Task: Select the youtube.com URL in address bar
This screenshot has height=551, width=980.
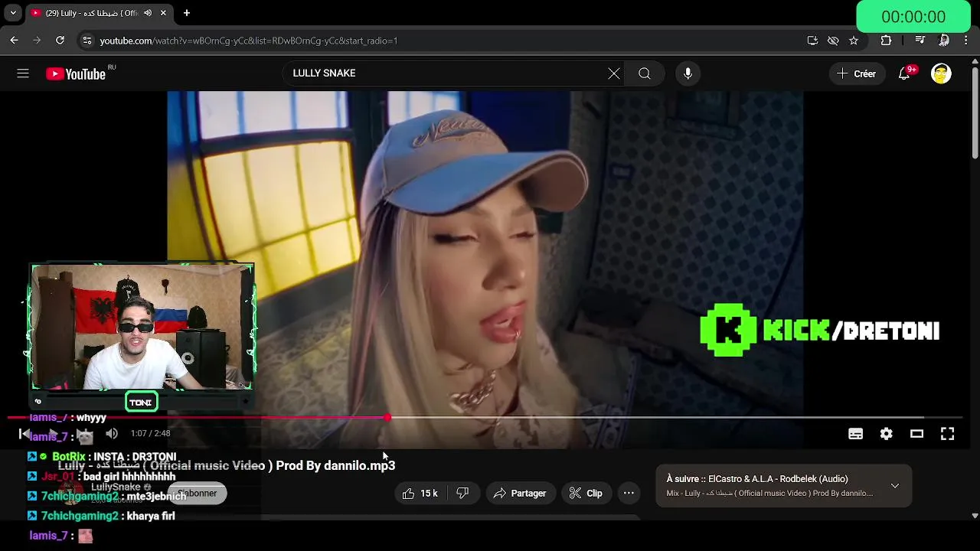Action: [x=249, y=41]
